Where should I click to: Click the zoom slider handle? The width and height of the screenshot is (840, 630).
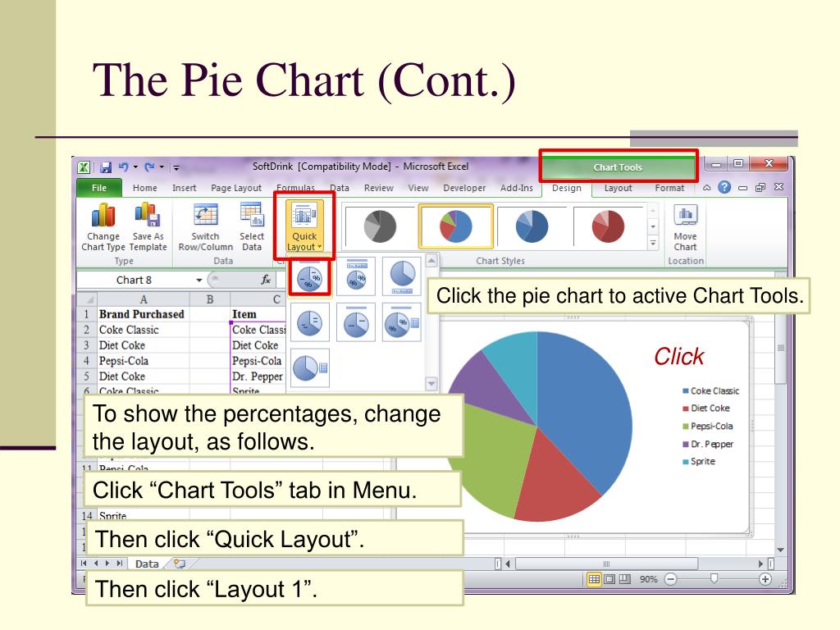click(x=714, y=578)
